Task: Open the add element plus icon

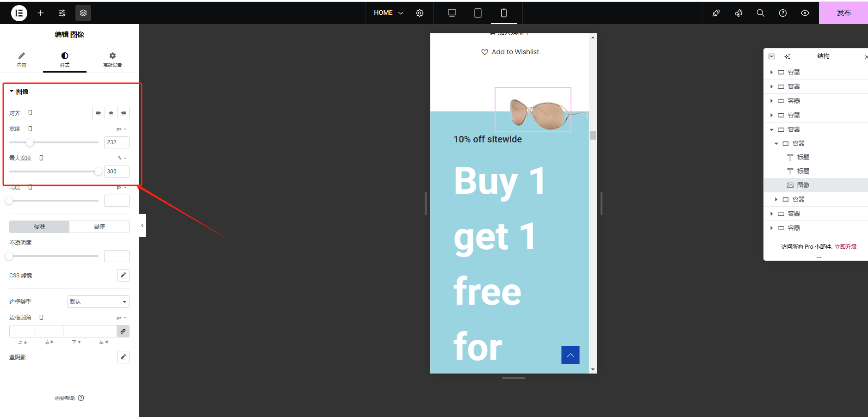Action: (41, 13)
